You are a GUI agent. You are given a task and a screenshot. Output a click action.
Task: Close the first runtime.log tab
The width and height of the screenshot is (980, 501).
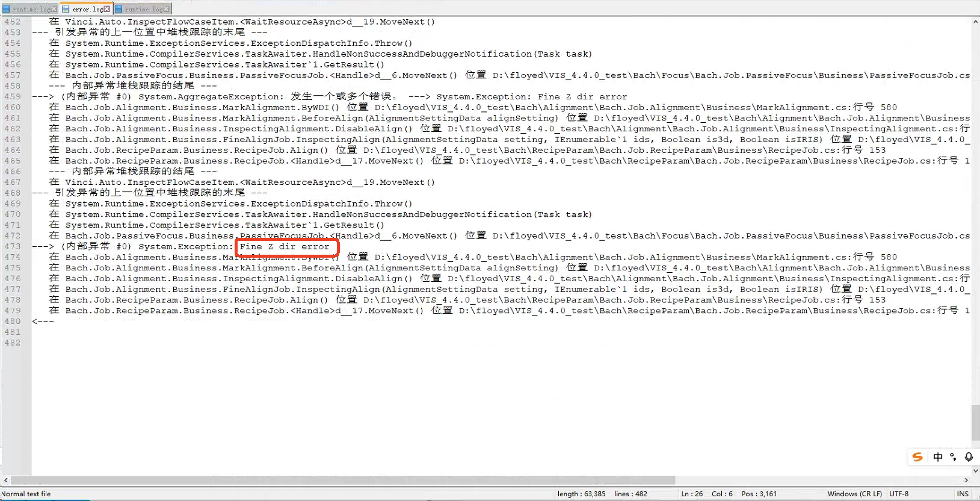point(54,9)
